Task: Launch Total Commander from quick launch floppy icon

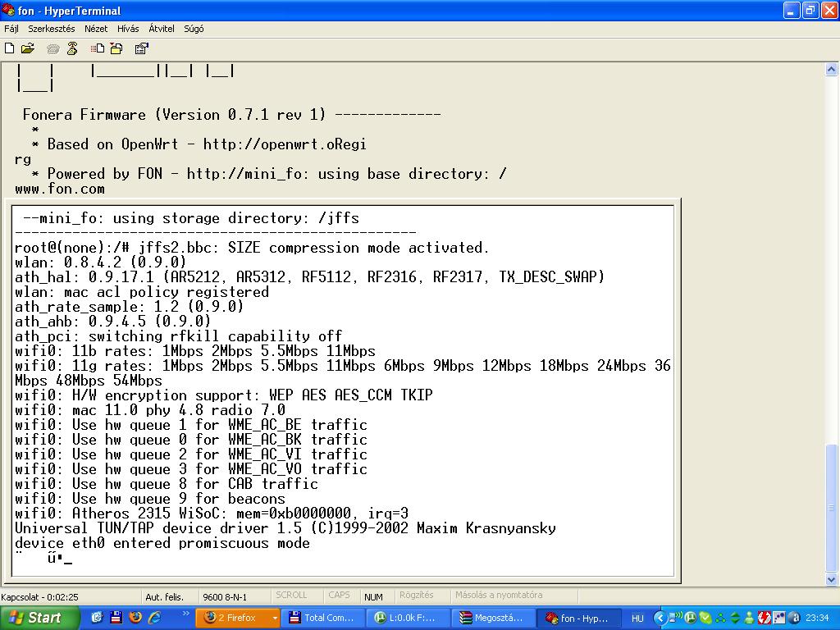Action: tap(116, 618)
